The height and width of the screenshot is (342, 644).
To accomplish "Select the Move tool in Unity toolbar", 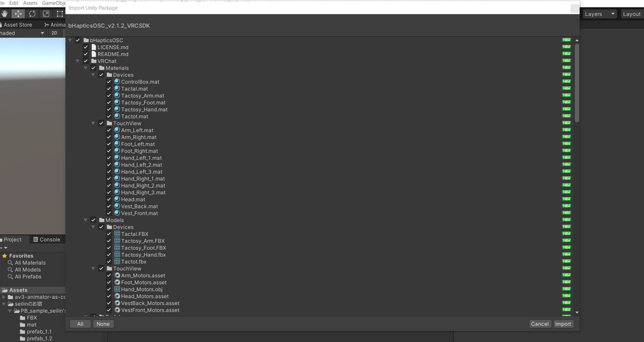I will pyautogui.click(x=18, y=14).
